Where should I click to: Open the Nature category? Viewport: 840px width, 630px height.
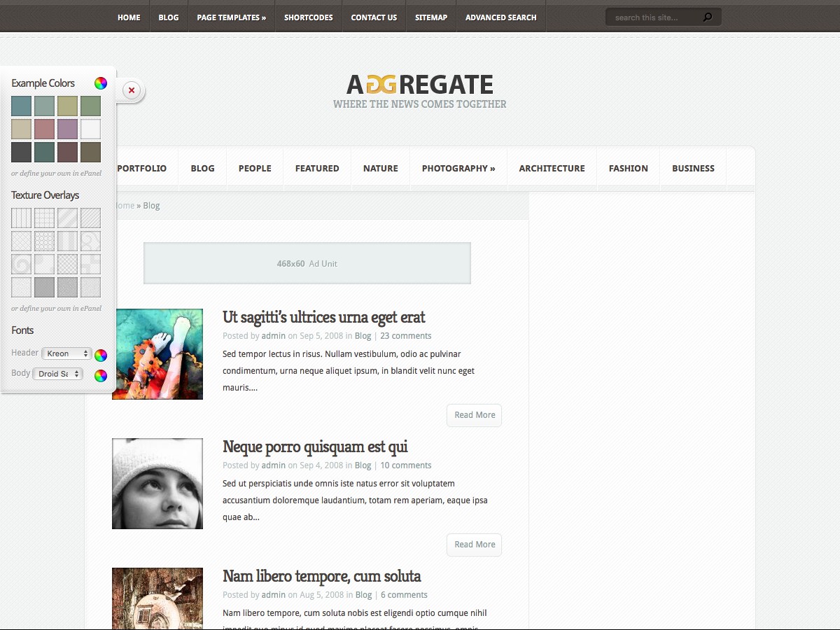click(381, 168)
